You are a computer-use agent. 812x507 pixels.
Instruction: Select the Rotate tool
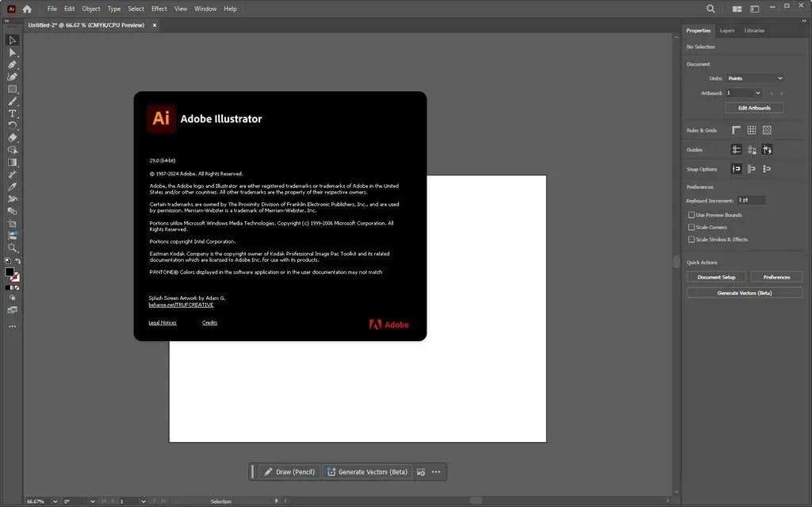[x=13, y=125]
